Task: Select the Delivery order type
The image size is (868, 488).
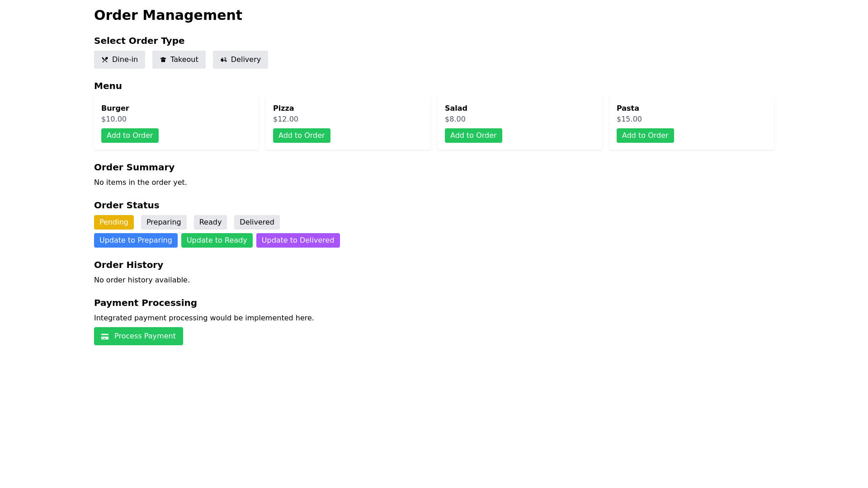Action: (x=240, y=59)
